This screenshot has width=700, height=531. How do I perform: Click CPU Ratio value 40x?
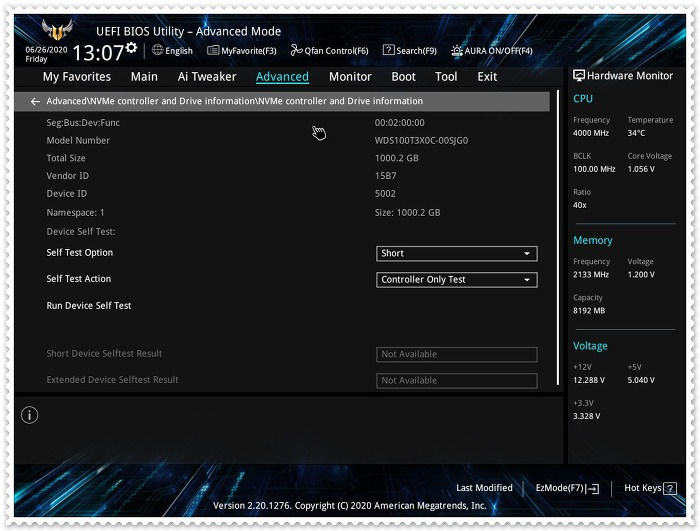(x=579, y=205)
